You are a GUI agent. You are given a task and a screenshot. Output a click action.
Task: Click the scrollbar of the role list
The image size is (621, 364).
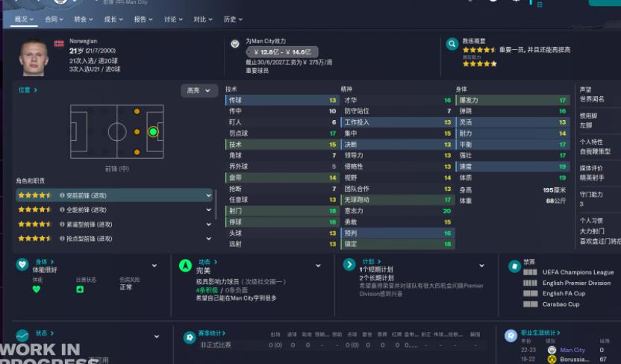tap(216, 204)
